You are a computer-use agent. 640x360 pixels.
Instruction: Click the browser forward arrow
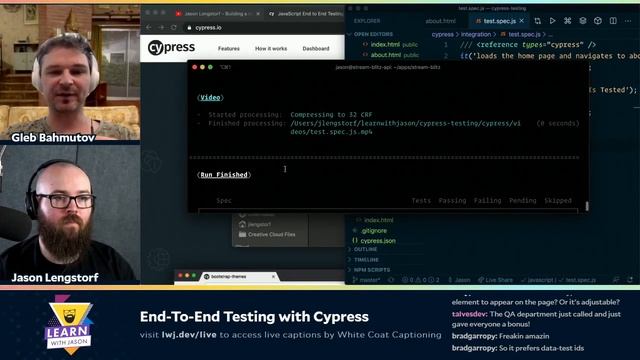(x=161, y=27)
